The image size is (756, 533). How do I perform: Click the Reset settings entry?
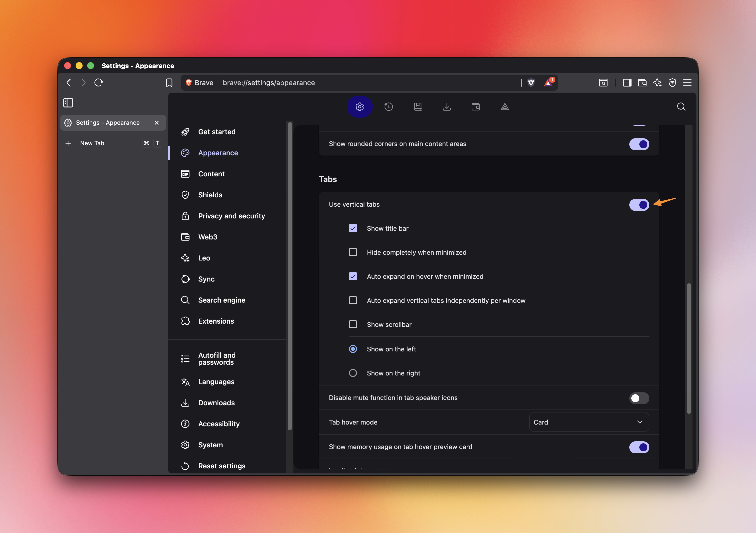coord(222,465)
